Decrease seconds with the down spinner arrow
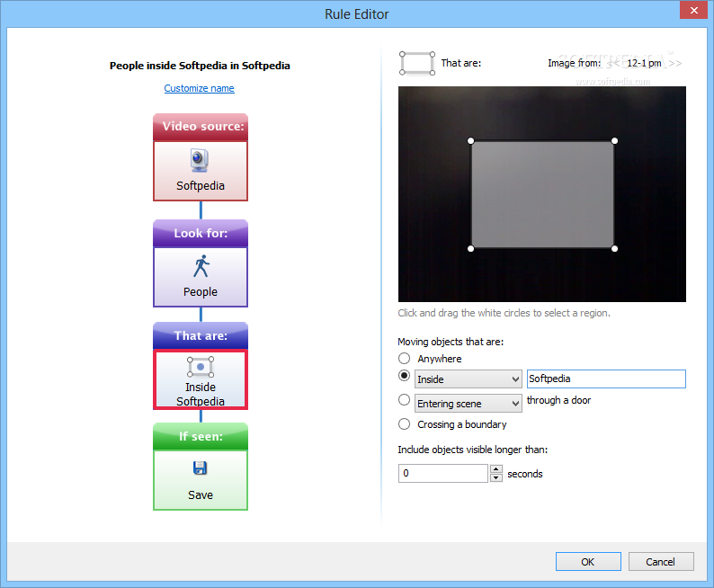This screenshot has width=714, height=588. point(496,478)
